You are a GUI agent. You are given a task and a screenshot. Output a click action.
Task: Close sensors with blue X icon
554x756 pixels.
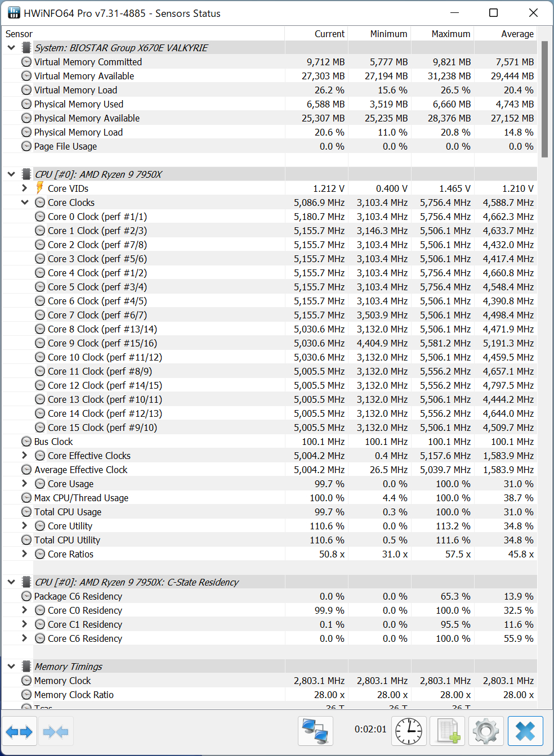click(x=525, y=731)
